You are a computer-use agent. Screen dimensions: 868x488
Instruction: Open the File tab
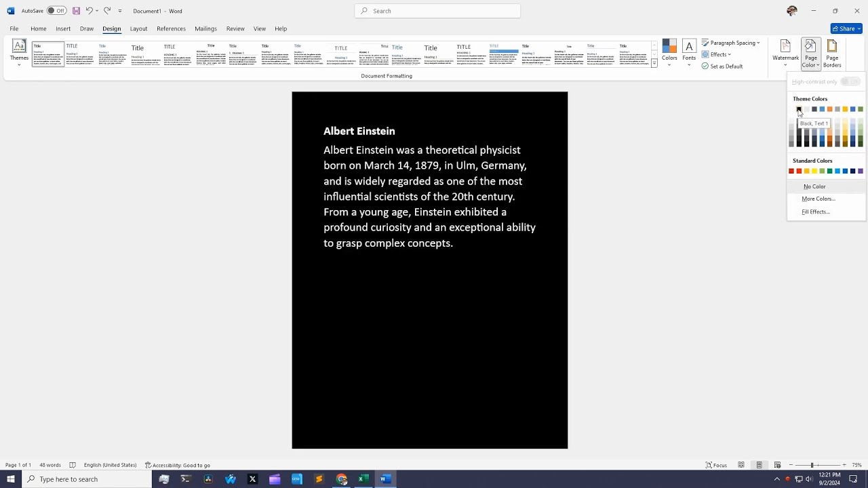[14, 28]
